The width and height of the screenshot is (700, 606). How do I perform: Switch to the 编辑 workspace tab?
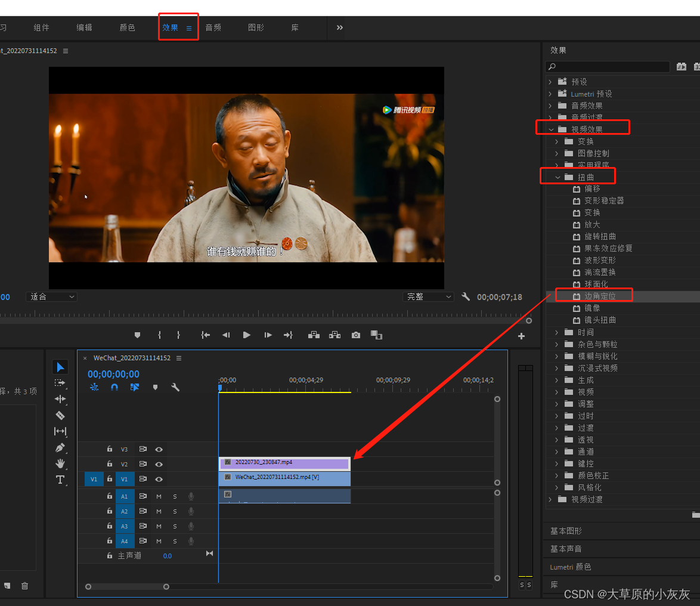click(85, 27)
